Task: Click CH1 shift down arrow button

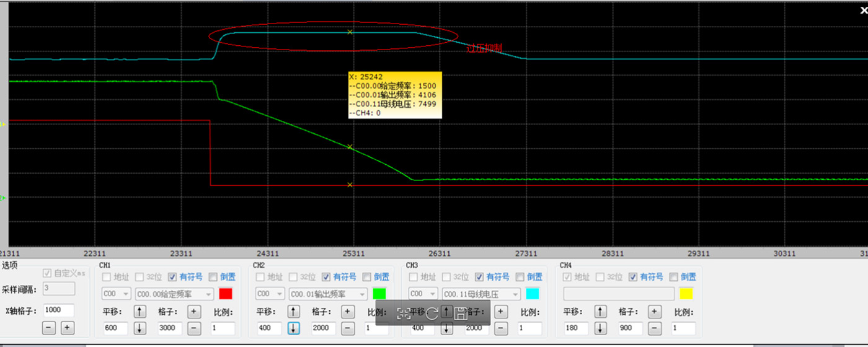Action: click(140, 328)
